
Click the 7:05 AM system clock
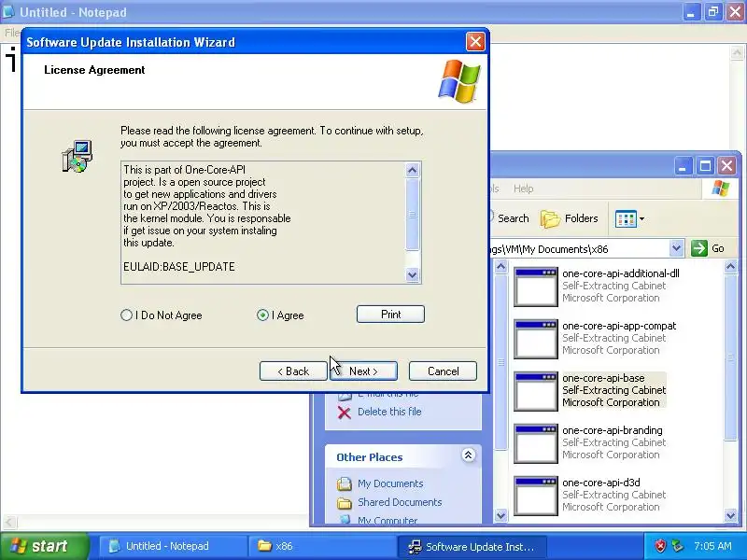click(x=712, y=546)
